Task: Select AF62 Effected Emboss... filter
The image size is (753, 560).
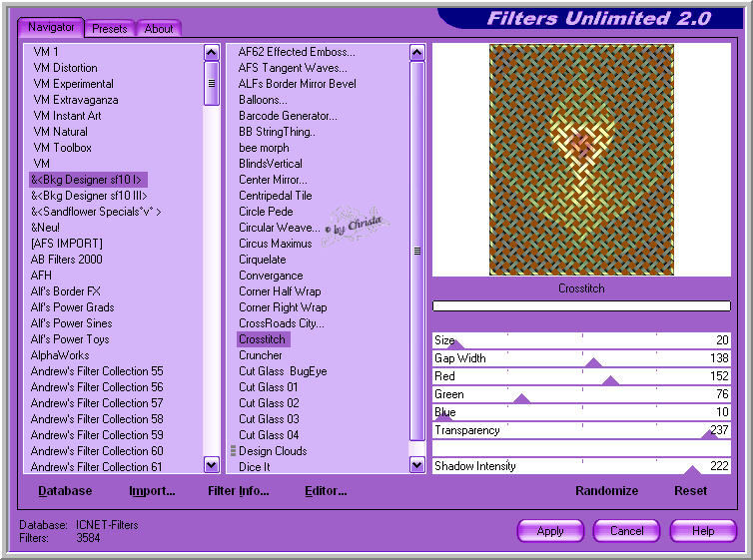Action: click(x=297, y=52)
